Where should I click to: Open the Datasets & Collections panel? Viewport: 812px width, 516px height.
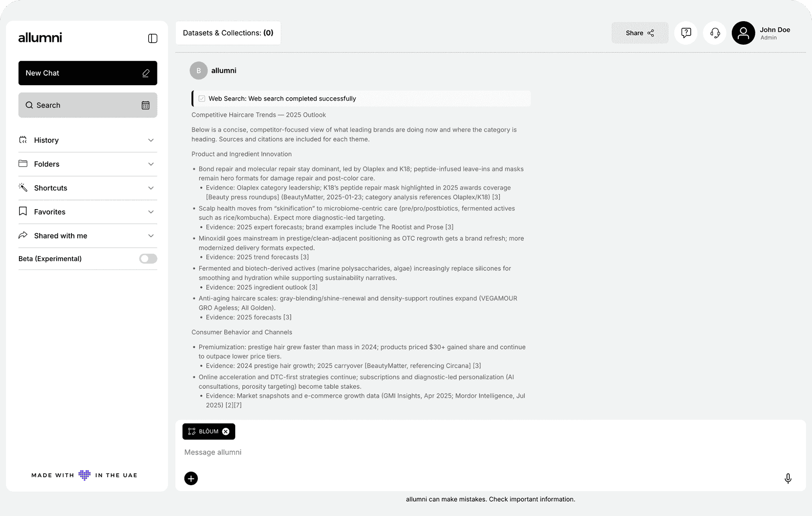click(x=228, y=33)
